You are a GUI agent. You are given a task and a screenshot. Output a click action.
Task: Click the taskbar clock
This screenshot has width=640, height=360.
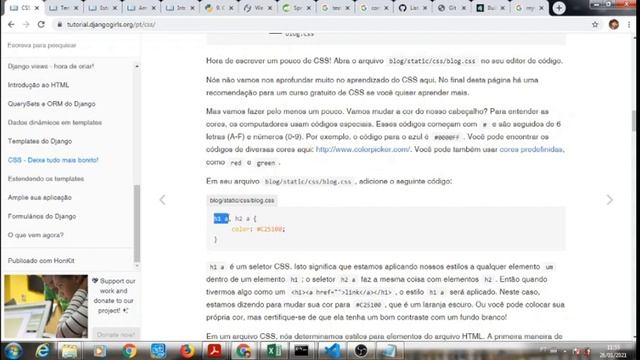click(613, 351)
